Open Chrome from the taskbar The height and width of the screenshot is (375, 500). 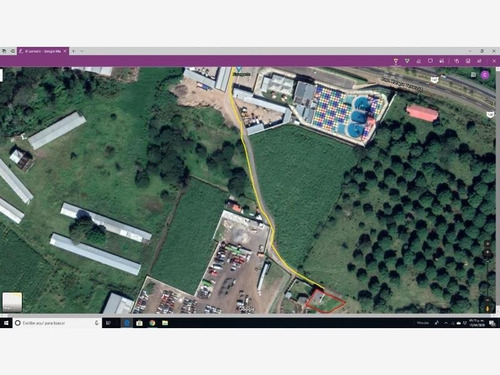click(152, 323)
